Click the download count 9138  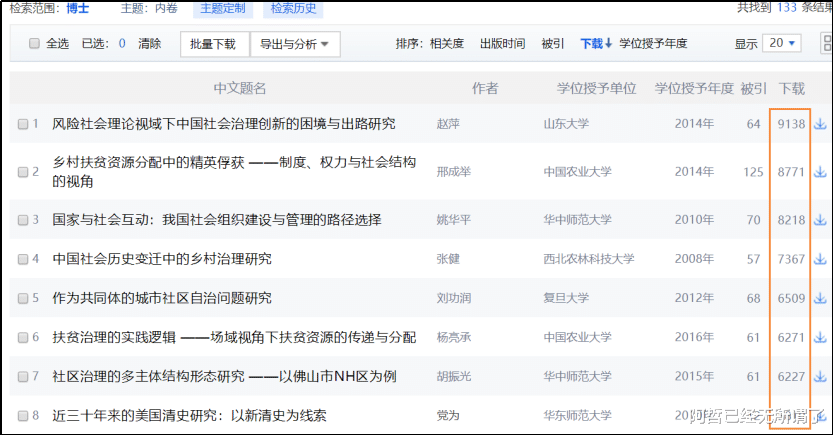[792, 124]
